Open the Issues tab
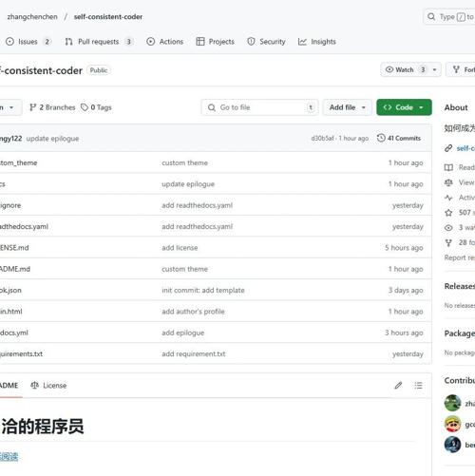The width and height of the screenshot is (475, 476). (28, 42)
